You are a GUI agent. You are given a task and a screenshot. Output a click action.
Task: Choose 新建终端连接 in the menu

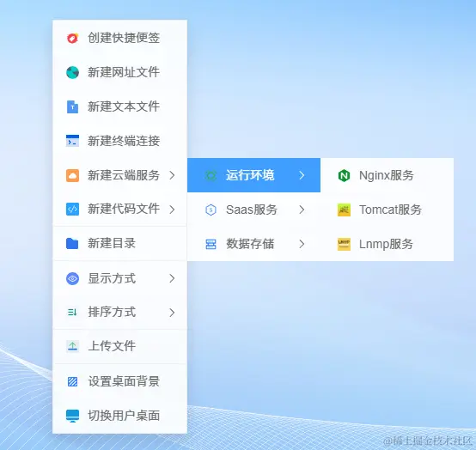click(x=120, y=141)
